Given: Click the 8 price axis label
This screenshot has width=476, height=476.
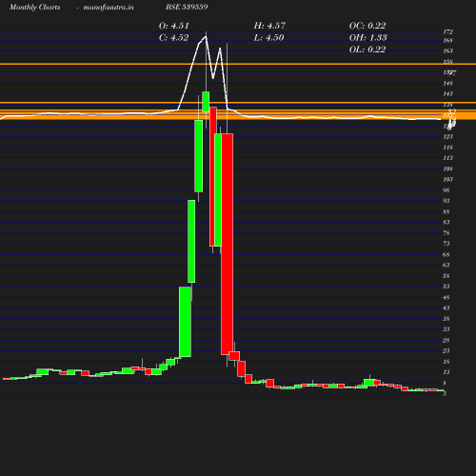Looking at the screenshot, I should (445, 383).
